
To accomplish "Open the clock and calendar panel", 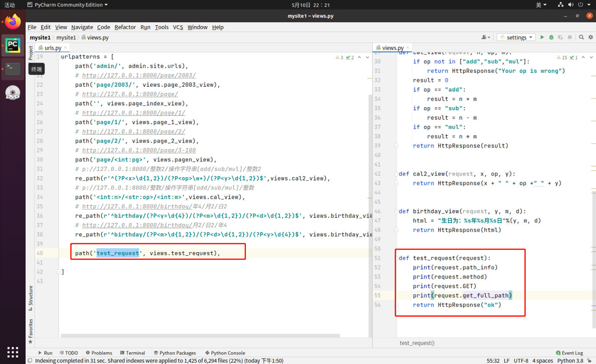I will click(x=311, y=5).
